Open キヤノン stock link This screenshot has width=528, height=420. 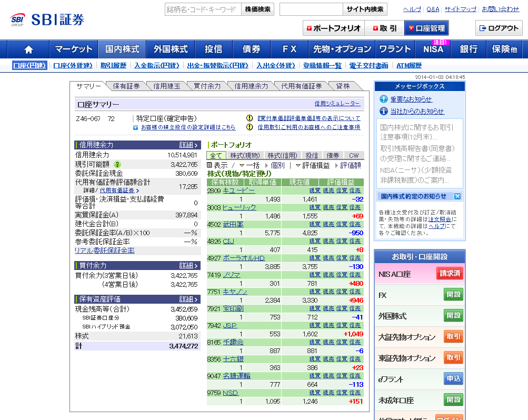pyautogui.click(x=235, y=292)
